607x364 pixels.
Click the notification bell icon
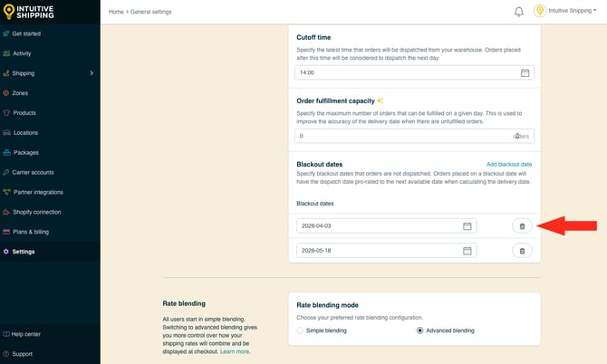tap(519, 12)
